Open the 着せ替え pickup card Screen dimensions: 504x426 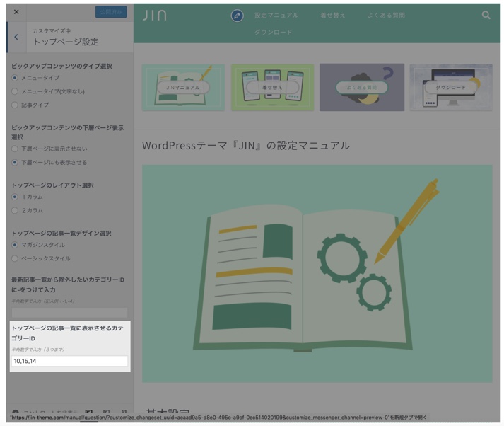coord(273,87)
